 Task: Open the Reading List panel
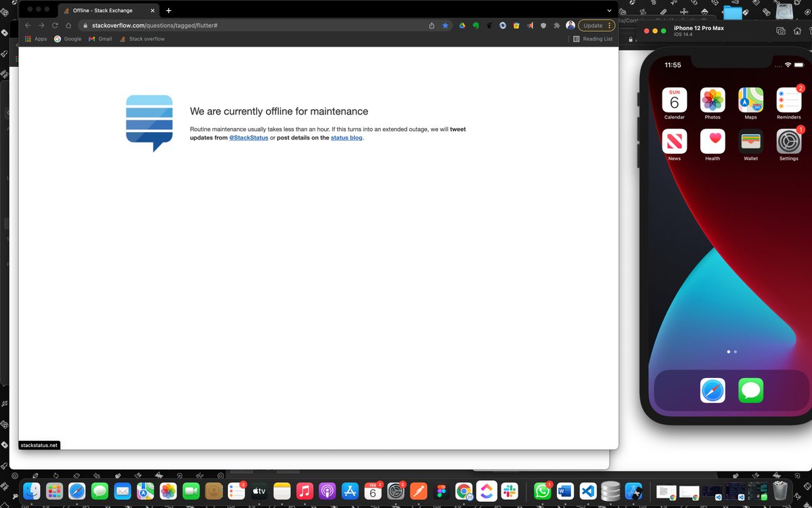tap(593, 39)
